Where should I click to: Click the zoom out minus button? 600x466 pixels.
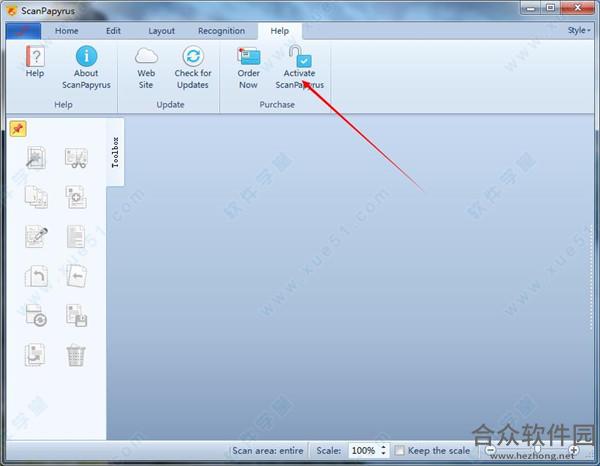491,450
